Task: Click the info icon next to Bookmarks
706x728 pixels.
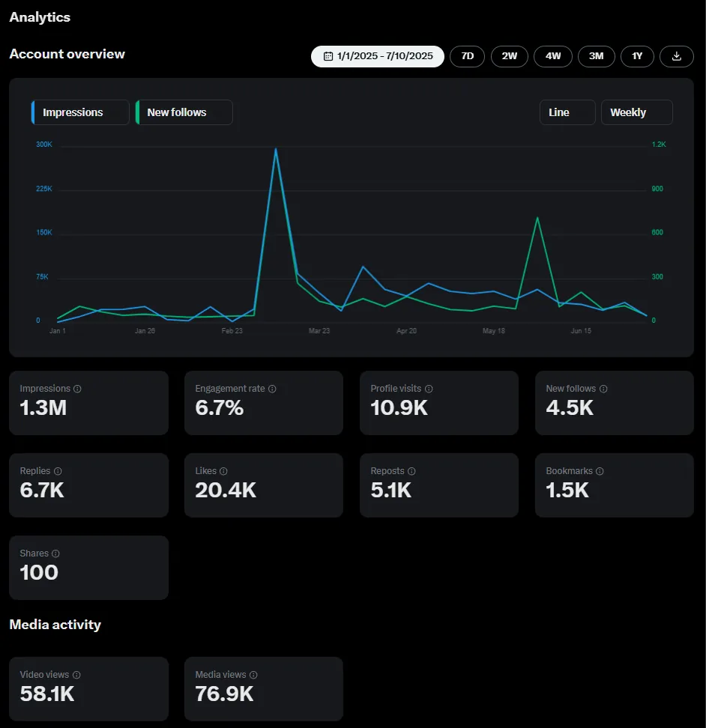Action: (600, 471)
